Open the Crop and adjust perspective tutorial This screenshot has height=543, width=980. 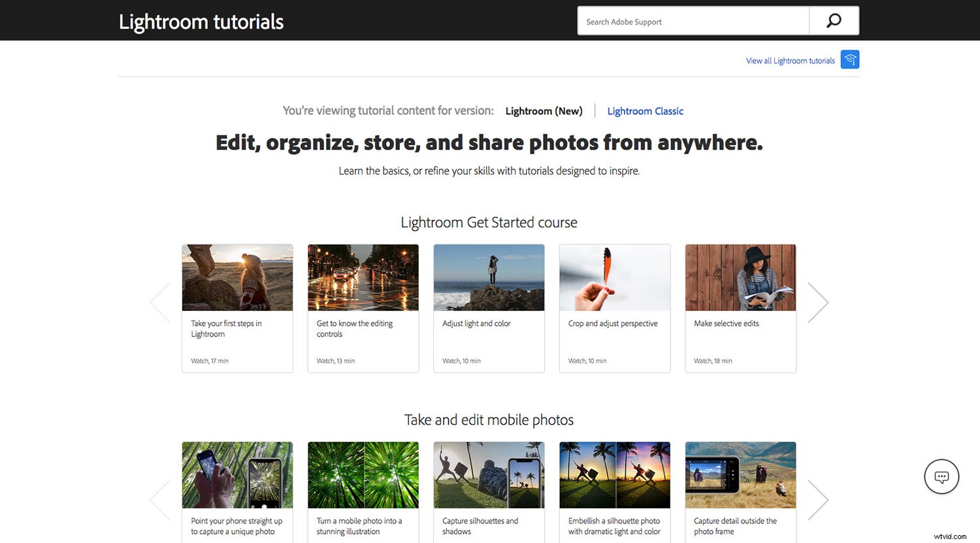click(x=614, y=277)
